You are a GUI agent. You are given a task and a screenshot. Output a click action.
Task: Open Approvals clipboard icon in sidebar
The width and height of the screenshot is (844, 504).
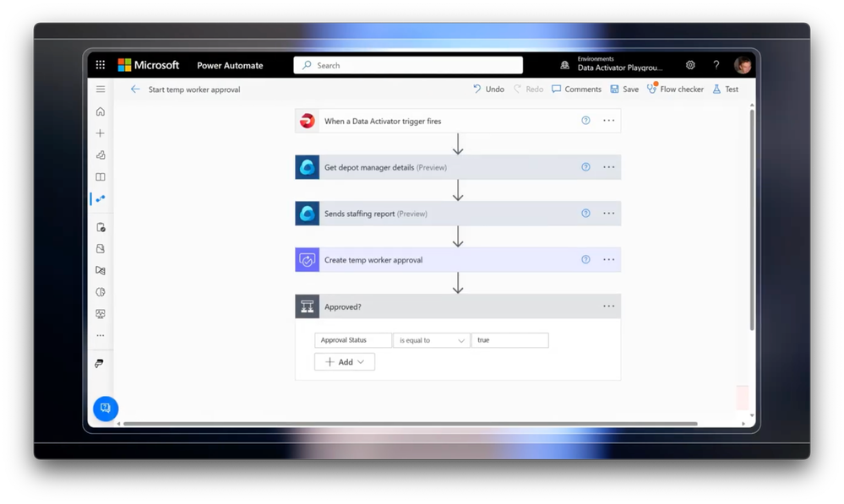(101, 227)
